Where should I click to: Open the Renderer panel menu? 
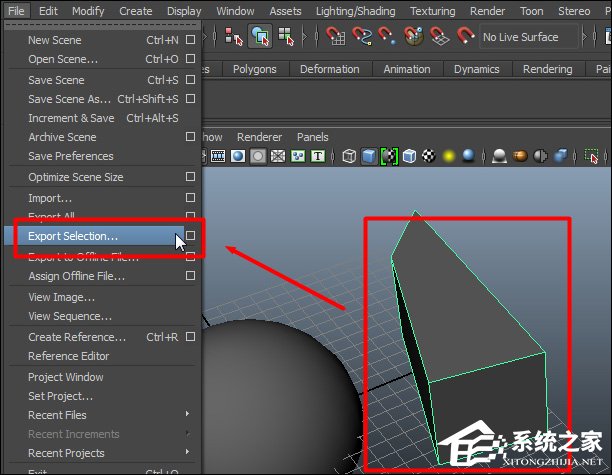(259, 137)
